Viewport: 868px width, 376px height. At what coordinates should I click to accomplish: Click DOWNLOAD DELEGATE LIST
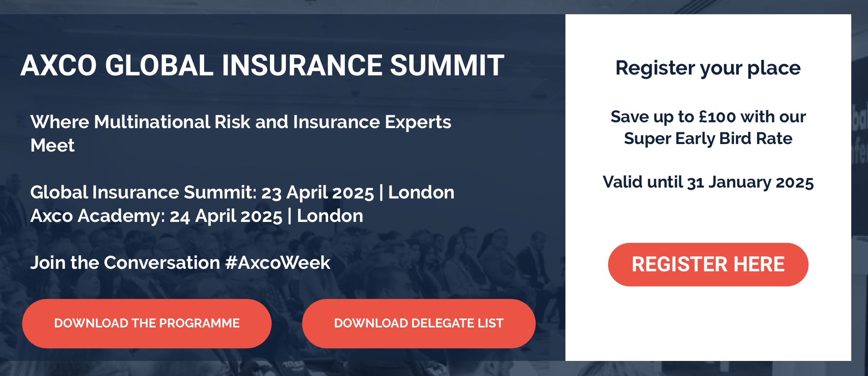point(418,323)
